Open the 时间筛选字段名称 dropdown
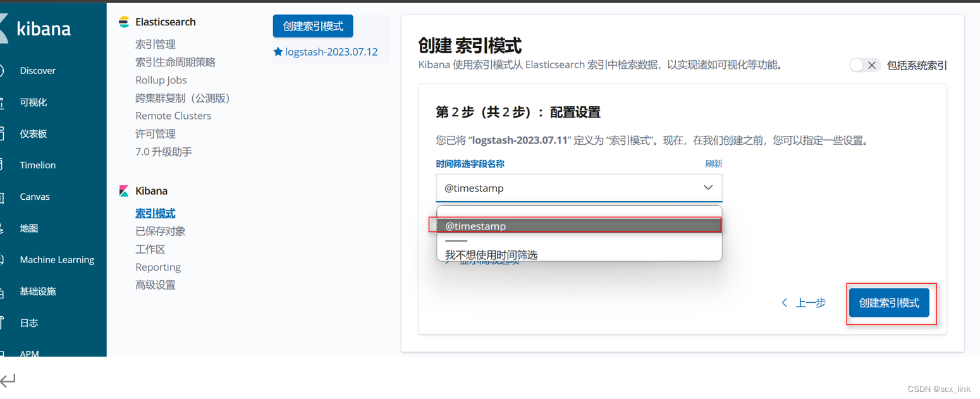This screenshot has height=399, width=980. pos(579,188)
